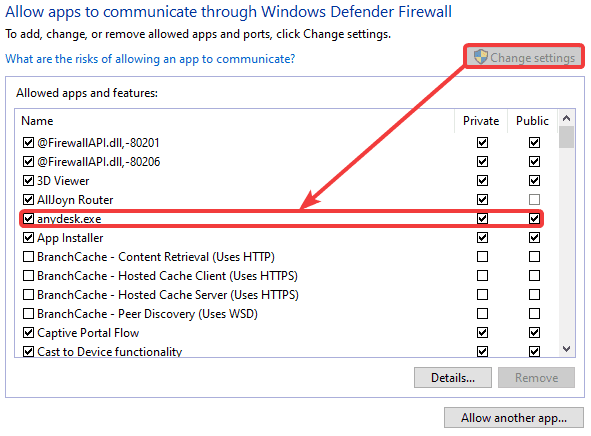
Task: Select the Cast to Device functionality row
Action: pyautogui.click(x=283, y=351)
